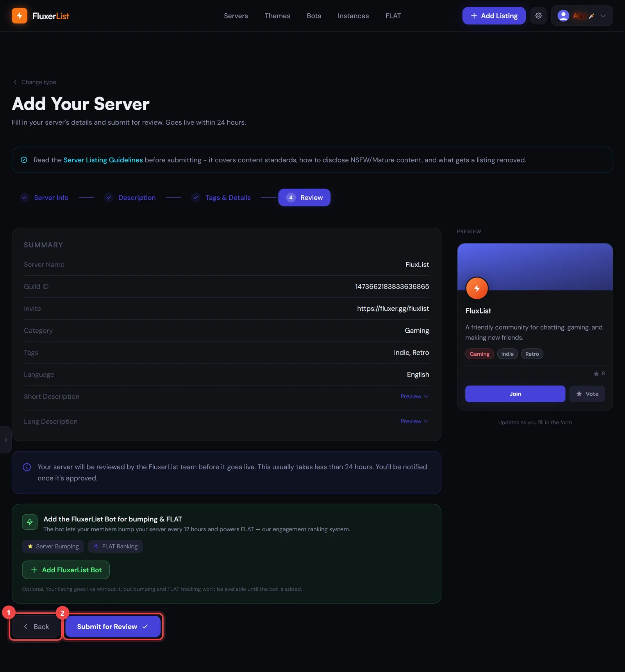Click the Server Bumping feature chip

pyautogui.click(x=53, y=547)
